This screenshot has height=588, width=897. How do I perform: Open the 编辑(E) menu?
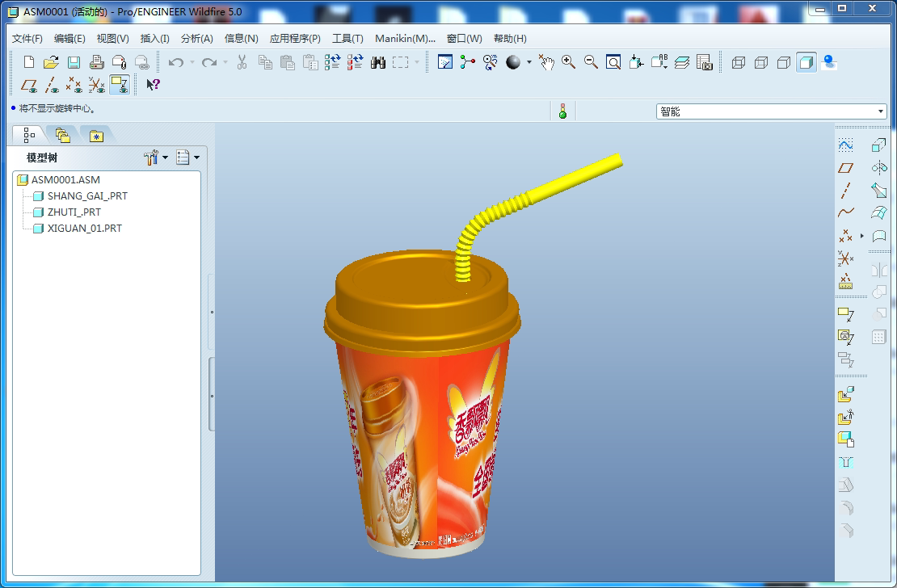pos(69,38)
